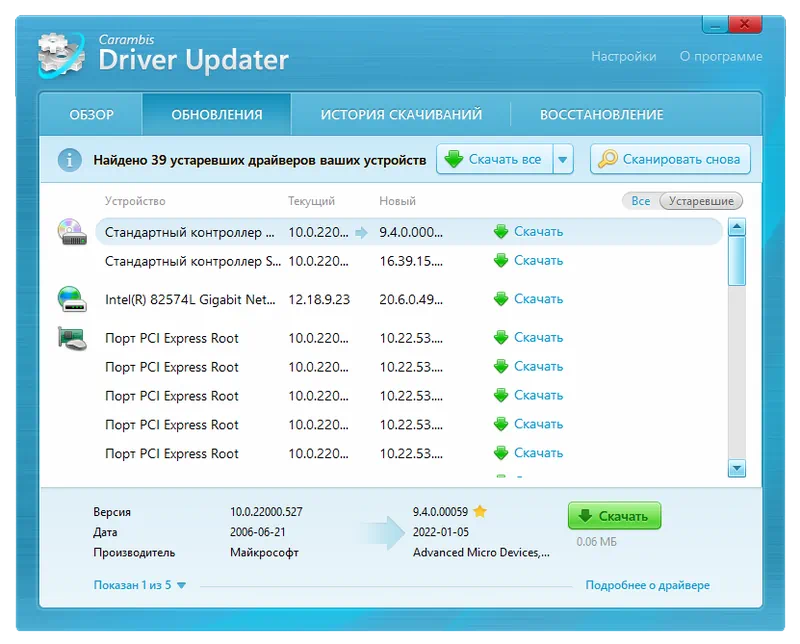Click the gold star next to version 9.4.0.00059
Viewport: 800px width, 644px height.
tap(480, 511)
